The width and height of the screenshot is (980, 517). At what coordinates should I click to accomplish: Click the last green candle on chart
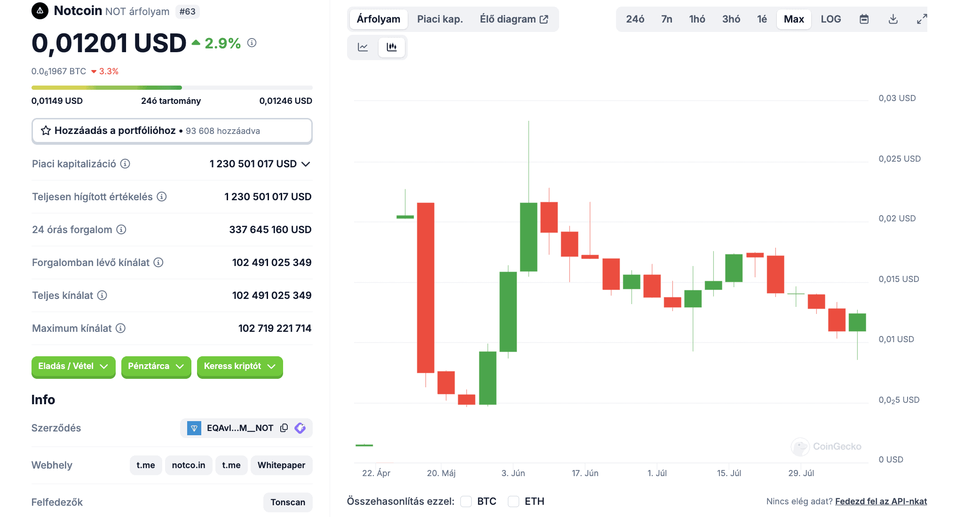click(857, 322)
